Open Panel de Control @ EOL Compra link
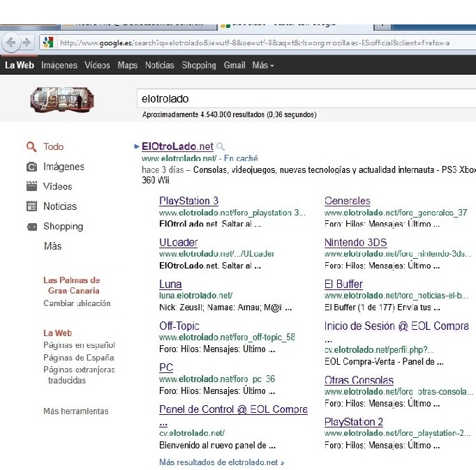The image size is (476, 470). [233, 409]
